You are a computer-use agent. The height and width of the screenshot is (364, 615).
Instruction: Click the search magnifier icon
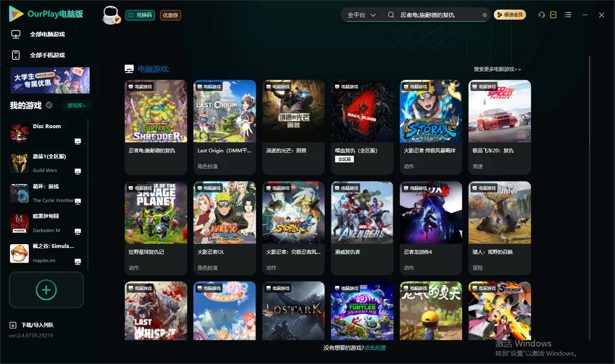pyautogui.click(x=391, y=15)
